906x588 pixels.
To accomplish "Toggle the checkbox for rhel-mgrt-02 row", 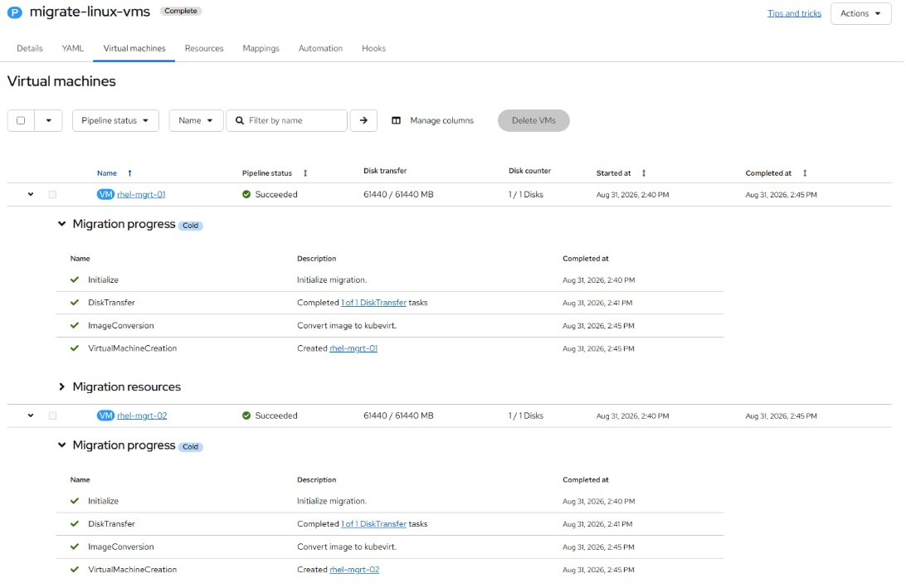I will point(52,415).
